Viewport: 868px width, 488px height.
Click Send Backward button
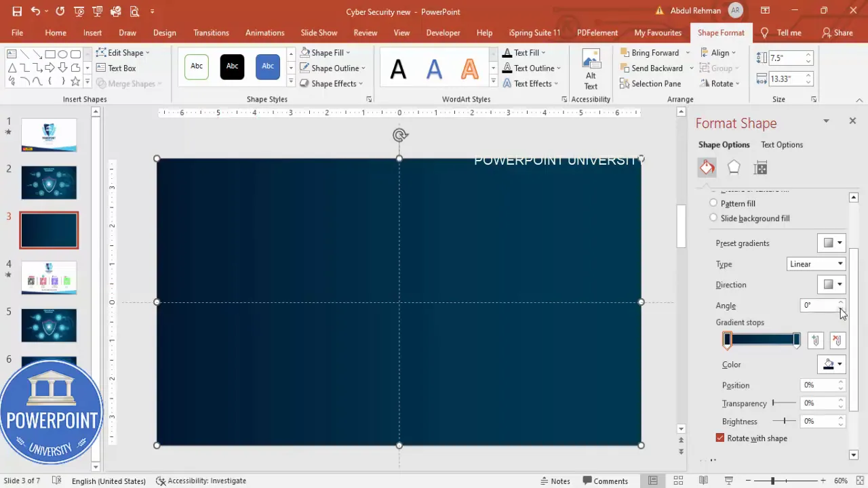click(x=651, y=68)
